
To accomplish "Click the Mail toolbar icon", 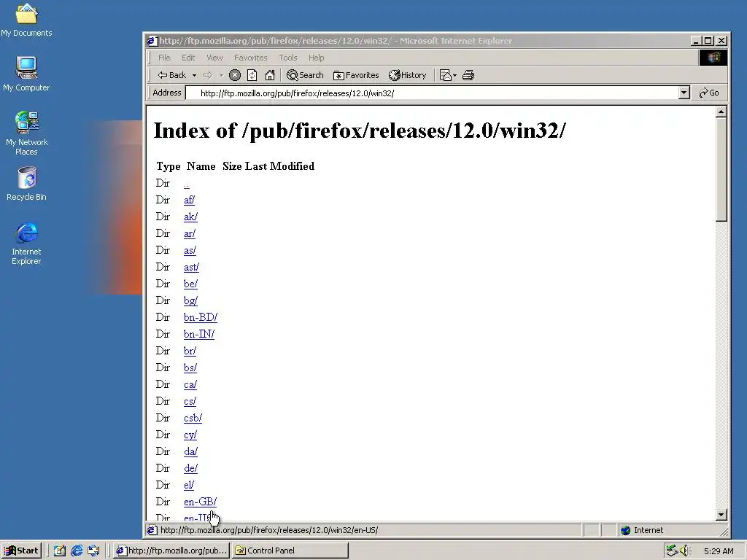I will (x=448, y=75).
